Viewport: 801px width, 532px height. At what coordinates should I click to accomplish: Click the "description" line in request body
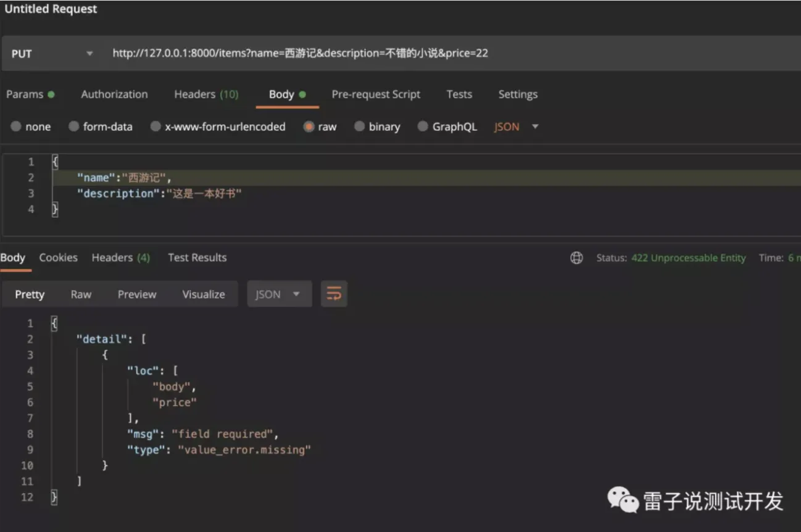pyautogui.click(x=159, y=194)
